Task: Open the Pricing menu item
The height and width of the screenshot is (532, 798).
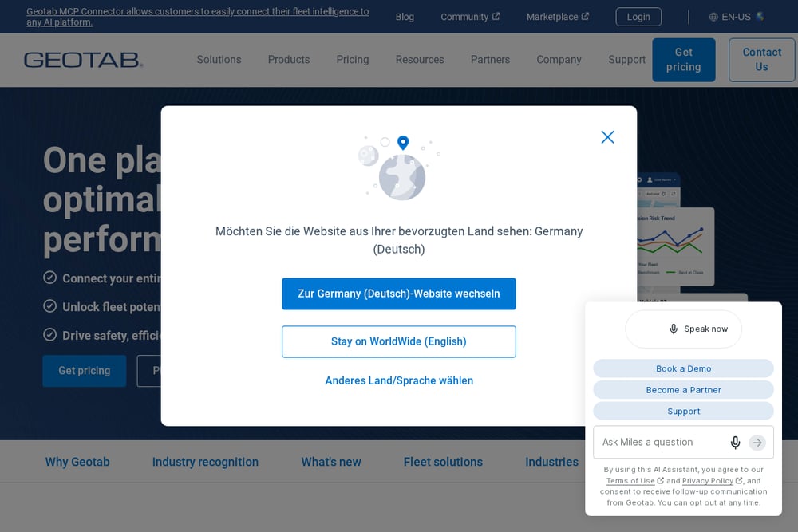Action: 352,60
